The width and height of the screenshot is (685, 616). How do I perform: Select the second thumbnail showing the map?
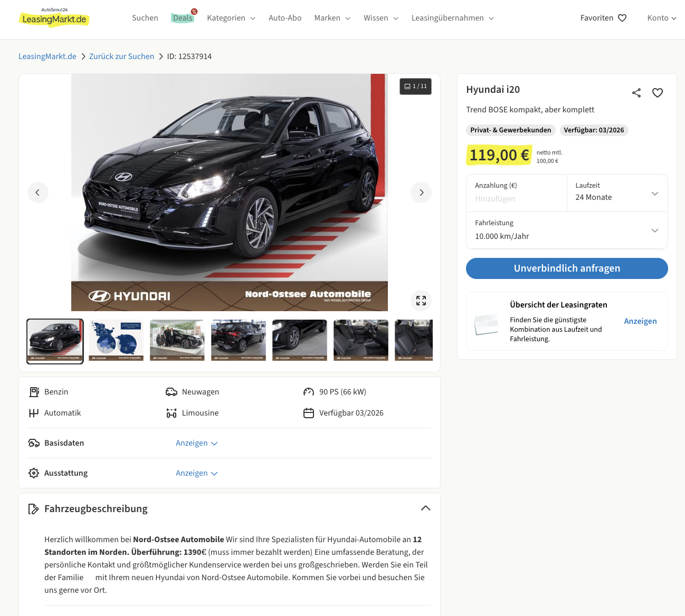[116, 340]
